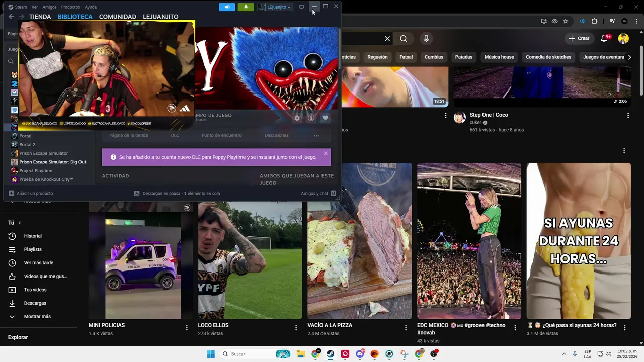This screenshot has width=644, height=362.
Task: Open Steam menu in menu bar
Action: click(18, 7)
